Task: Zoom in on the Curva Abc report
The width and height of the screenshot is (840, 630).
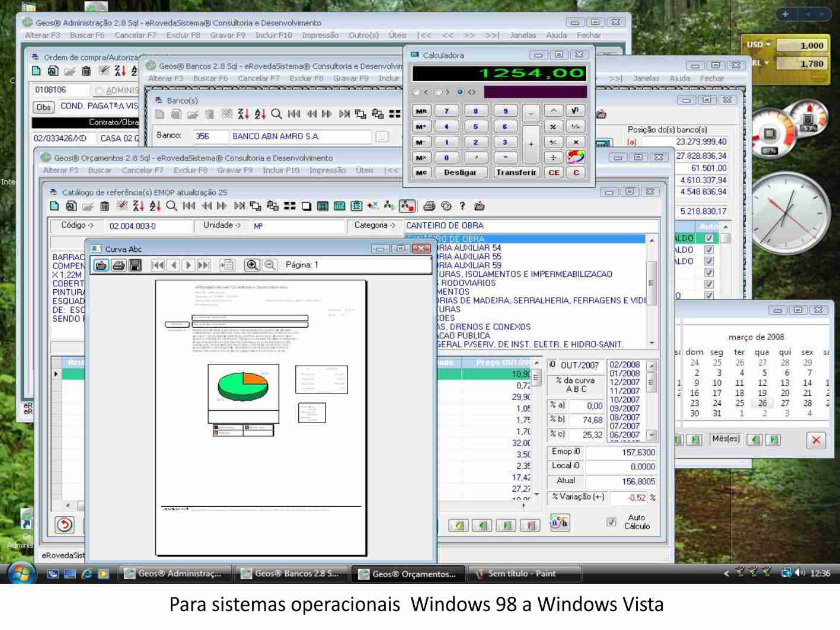Action: (x=252, y=266)
